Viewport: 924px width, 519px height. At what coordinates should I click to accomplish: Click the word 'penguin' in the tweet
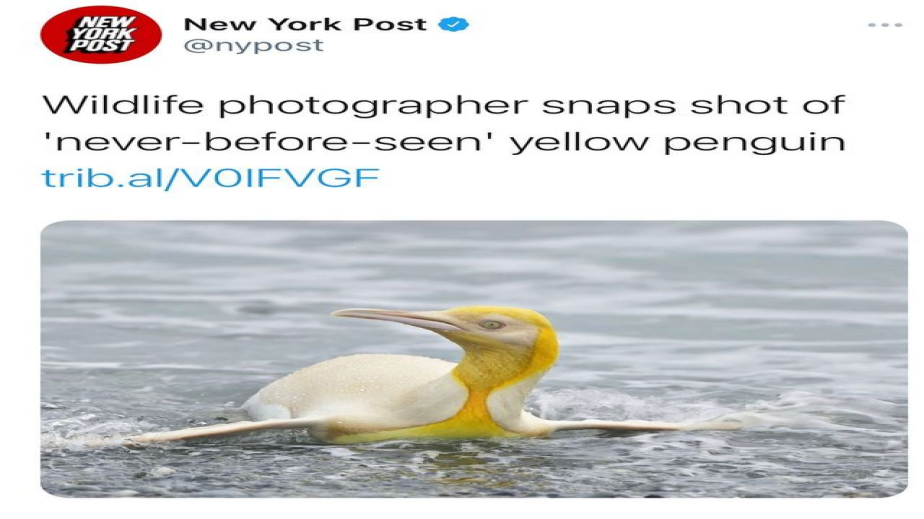pyautogui.click(x=754, y=143)
